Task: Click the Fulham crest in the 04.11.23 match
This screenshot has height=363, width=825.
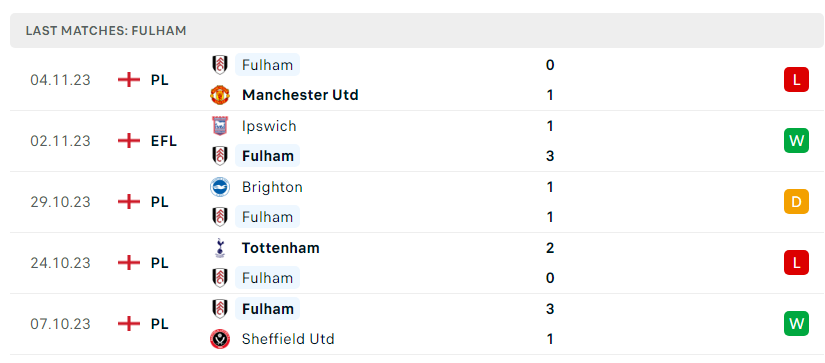Action: coord(219,65)
